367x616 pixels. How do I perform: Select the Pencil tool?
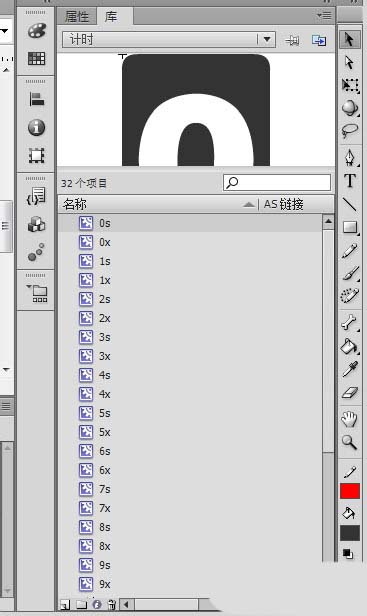(x=350, y=250)
